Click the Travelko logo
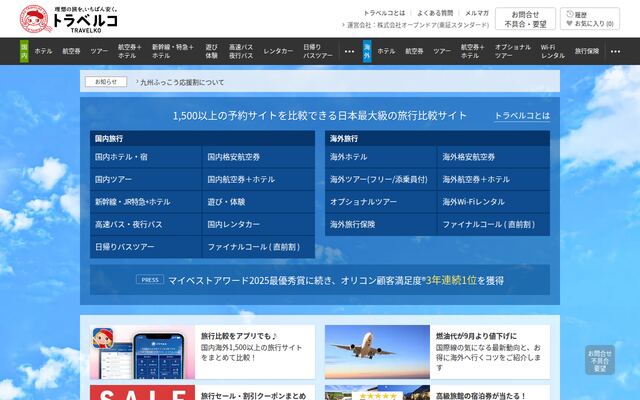640x400 pixels. pyautogui.click(x=69, y=19)
